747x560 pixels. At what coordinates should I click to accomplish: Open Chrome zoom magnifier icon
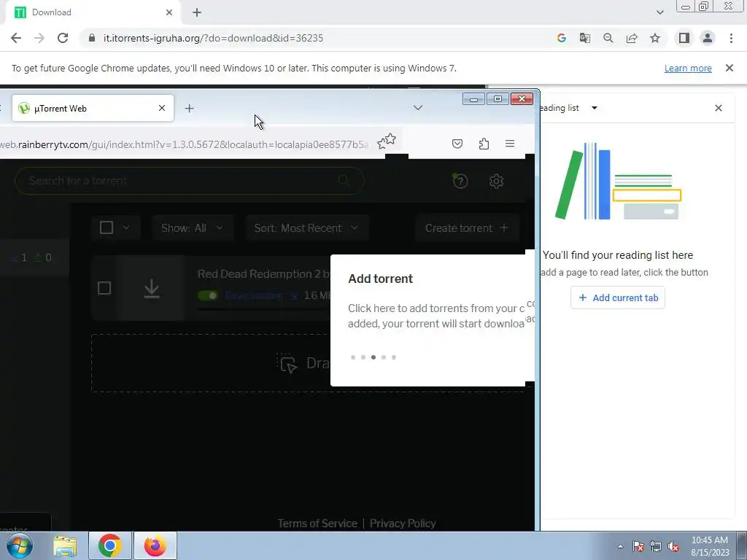coord(608,38)
